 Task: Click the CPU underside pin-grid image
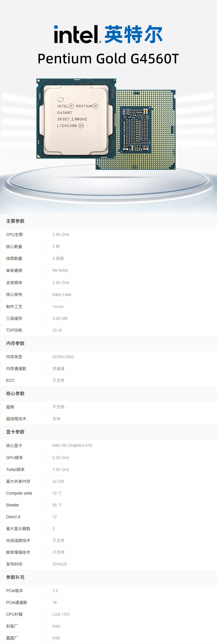[146, 130]
